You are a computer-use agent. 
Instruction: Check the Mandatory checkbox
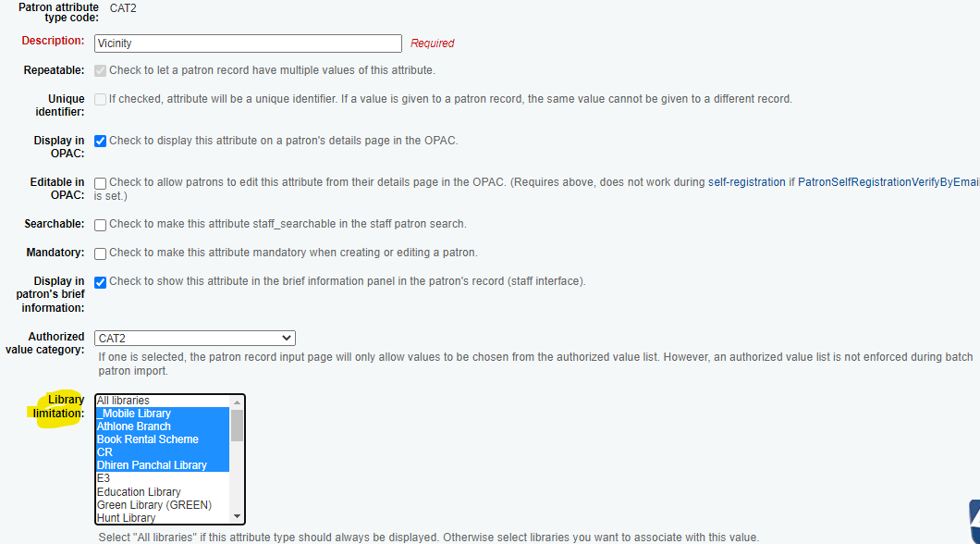click(100, 253)
